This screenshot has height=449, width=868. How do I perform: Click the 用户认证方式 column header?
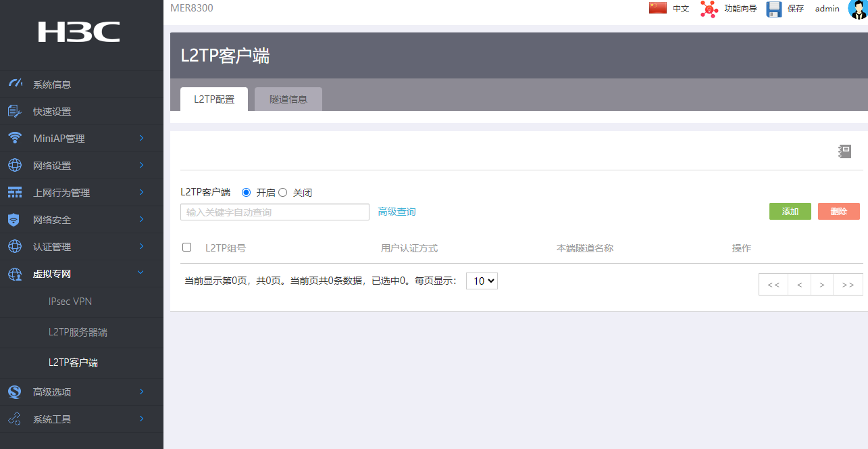click(409, 248)
